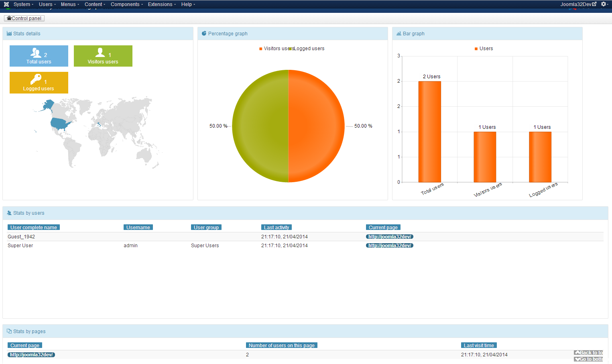Click the Go to bottom button
This screenshot has width=612, height=364.
588,359
